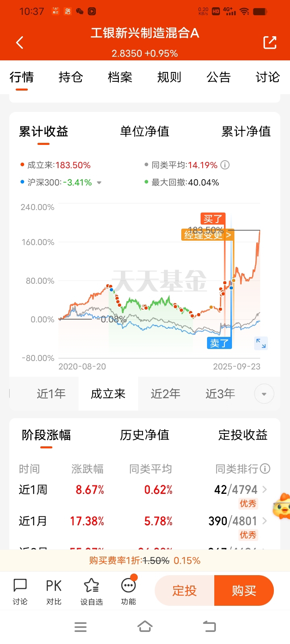Open the share icon in header
This screenshot has width=290, height=644.
pos(270,42)
